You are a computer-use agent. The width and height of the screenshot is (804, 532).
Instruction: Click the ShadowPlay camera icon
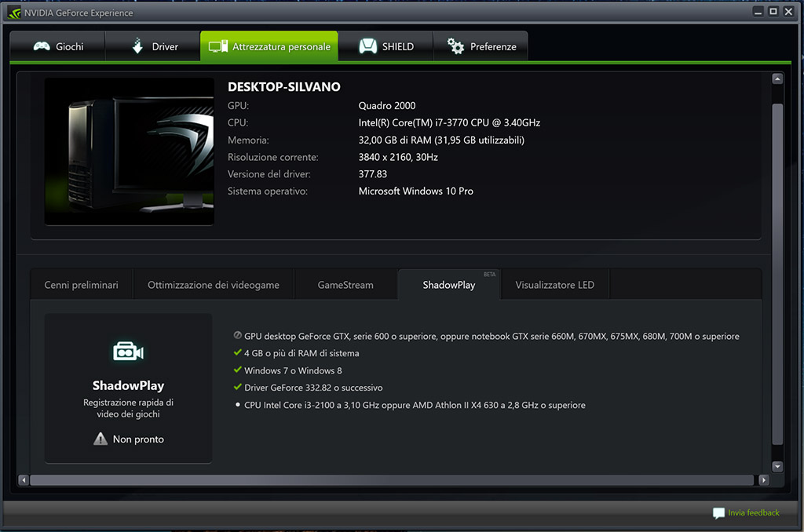pyautogui.click(x=128, y=352)
